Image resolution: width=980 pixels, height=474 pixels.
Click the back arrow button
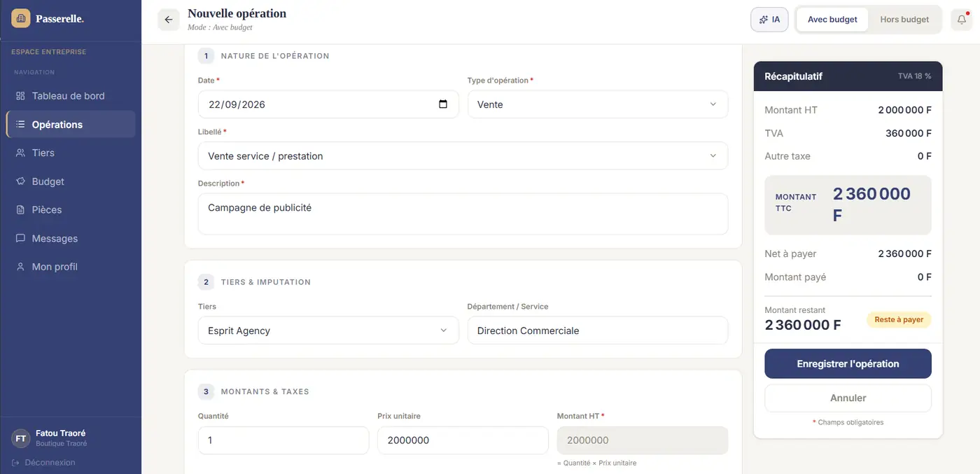[x=168, y=20]
